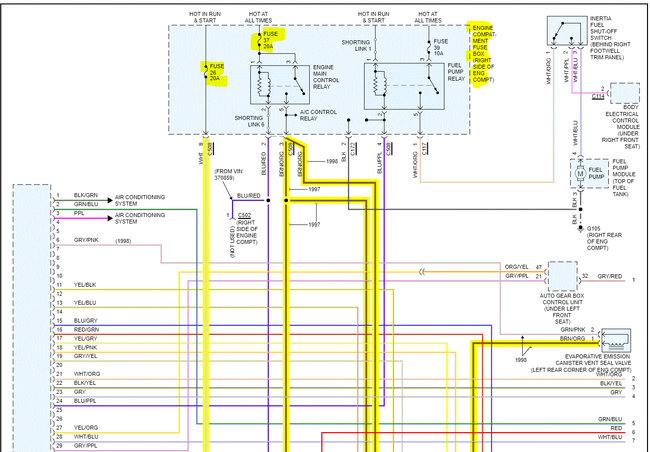The height and width of the screenshot is (452, 650).
Task: Select the (1998) note near GRY/PNK
Action: (124, 241)
